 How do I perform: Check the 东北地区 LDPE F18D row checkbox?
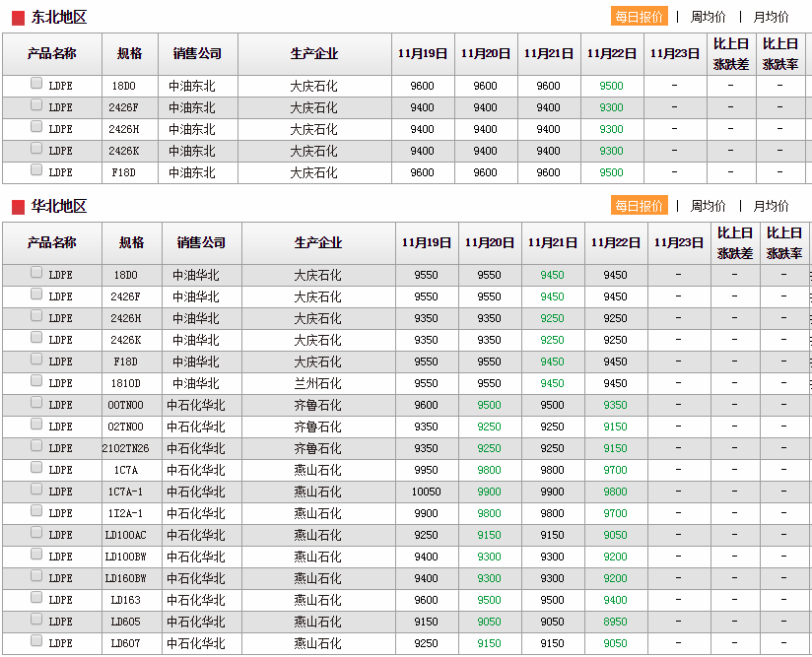(x=36, y=169)
